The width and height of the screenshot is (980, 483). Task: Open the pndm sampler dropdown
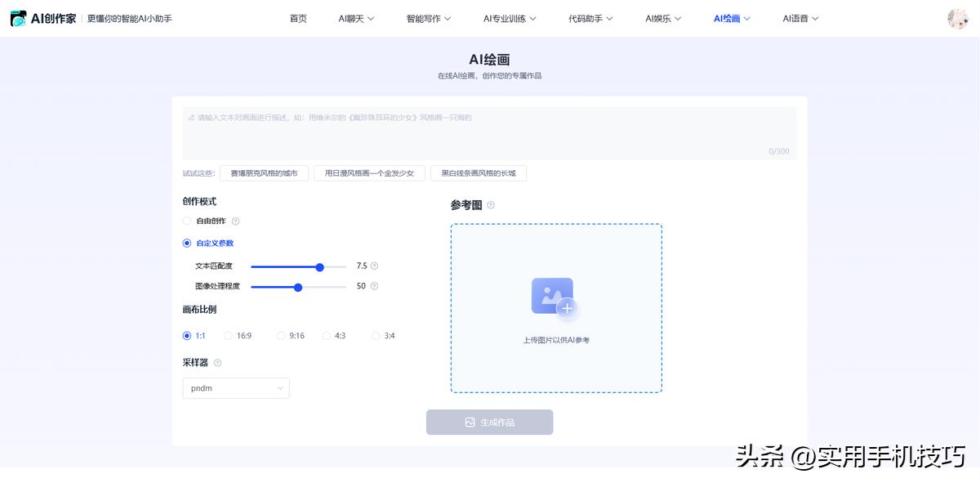[x=236, y=387]
